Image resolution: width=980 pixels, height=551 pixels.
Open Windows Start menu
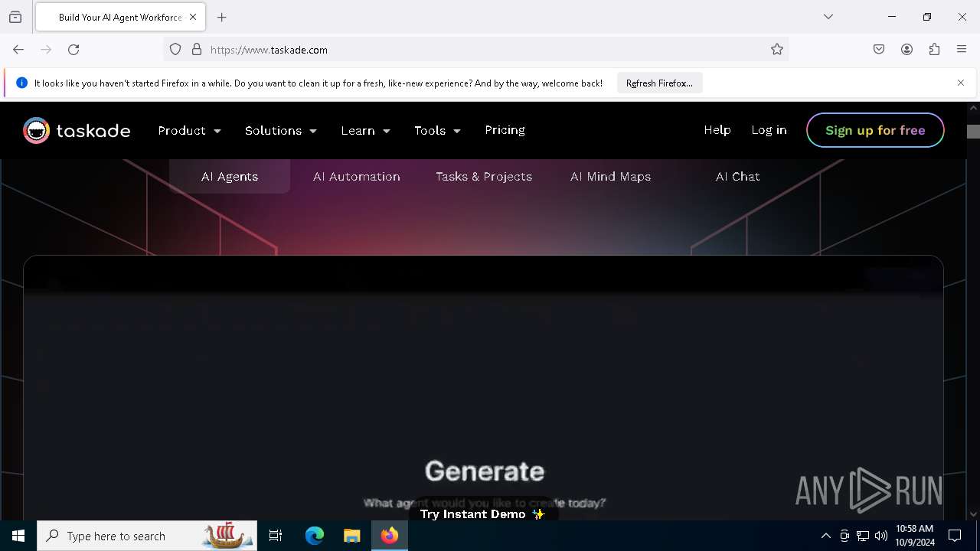point(18,536)
